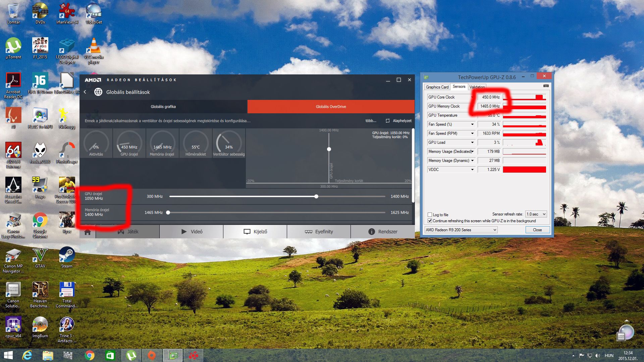Launch µTorrent desktop shortcut
Viewport: 644px width, 362px height.
13,48
